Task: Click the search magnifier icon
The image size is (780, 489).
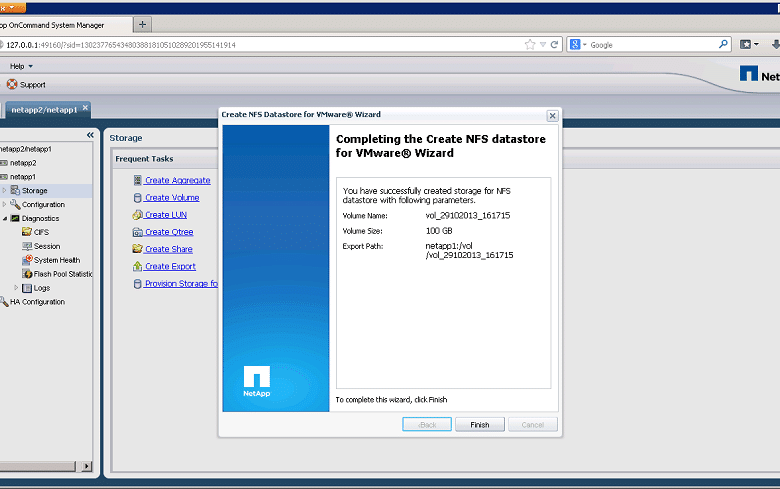Action: 723,44
